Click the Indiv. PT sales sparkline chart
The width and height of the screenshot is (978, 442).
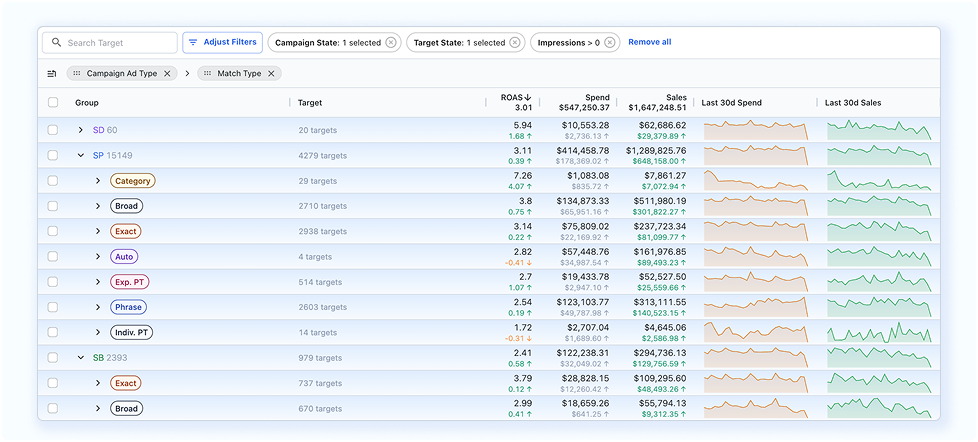tap(879, 332)
